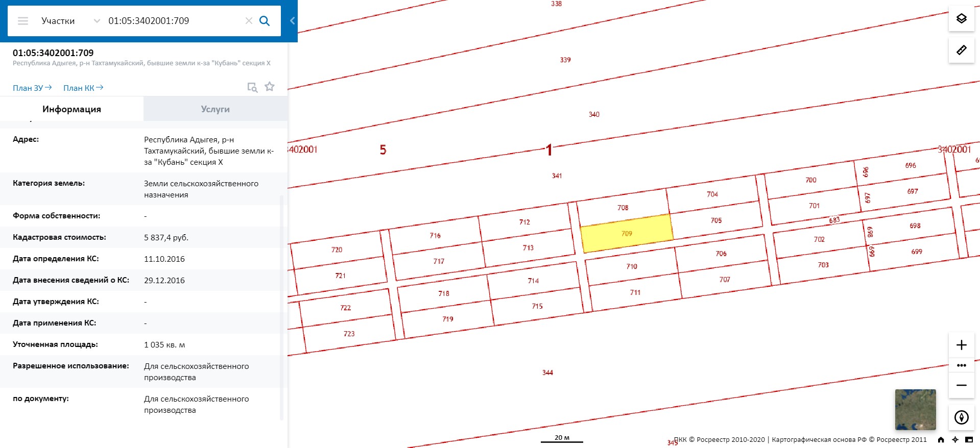Zoom out on the map
980x448 pixels.
tap(961, 385)
